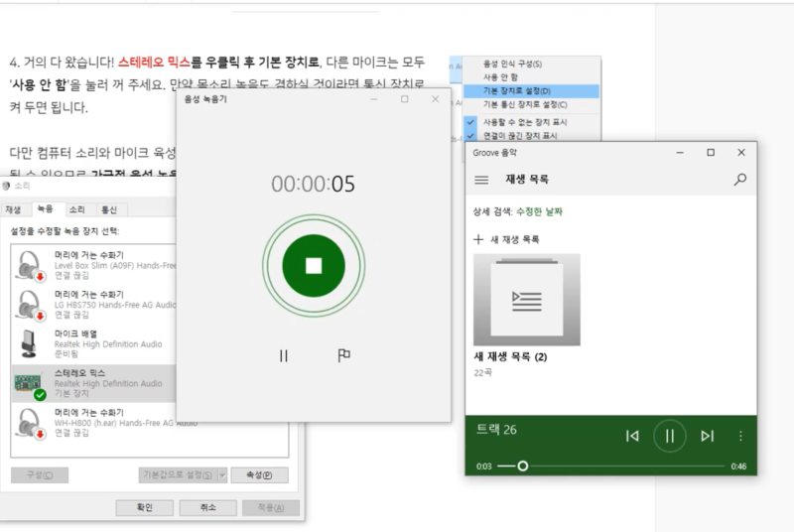Select the Level Box Slim headset device
The image size is (794, 532).
(x=94, y=265)
